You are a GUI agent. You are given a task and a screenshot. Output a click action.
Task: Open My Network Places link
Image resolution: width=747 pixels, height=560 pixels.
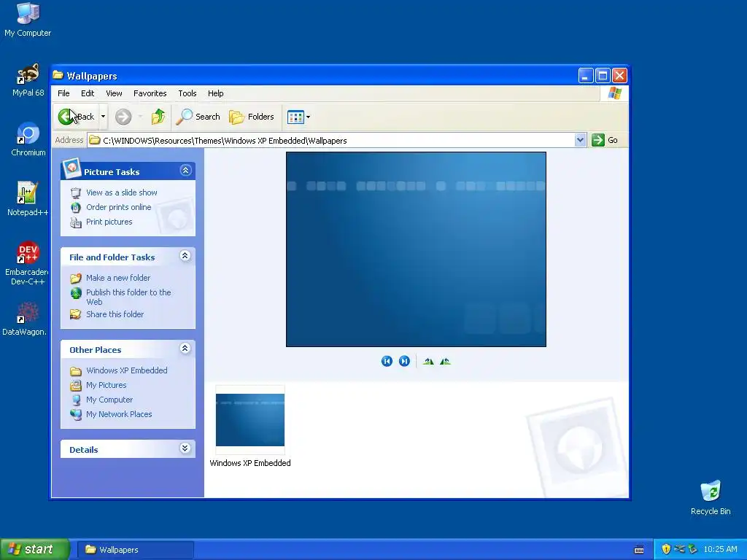tap(119, 414)
